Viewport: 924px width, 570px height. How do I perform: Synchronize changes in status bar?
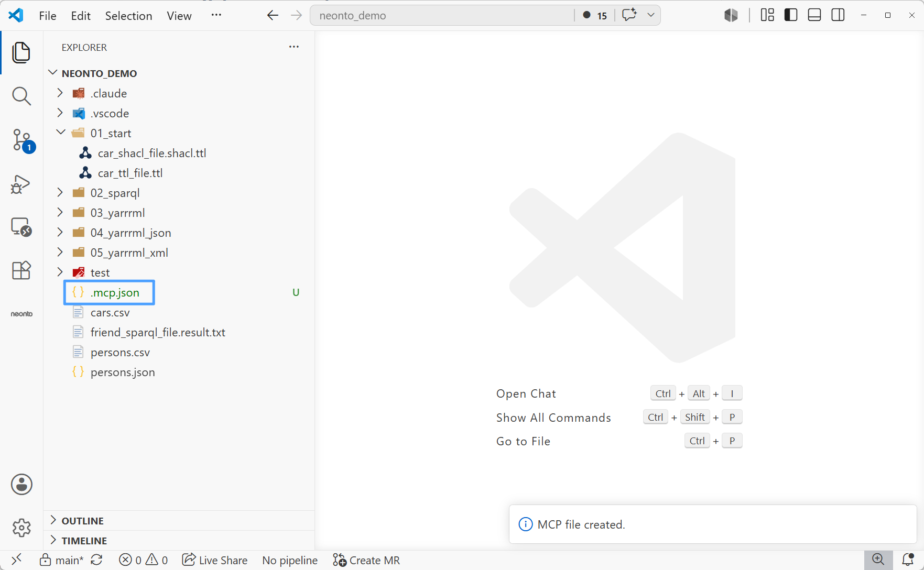(x=97, y=560)
